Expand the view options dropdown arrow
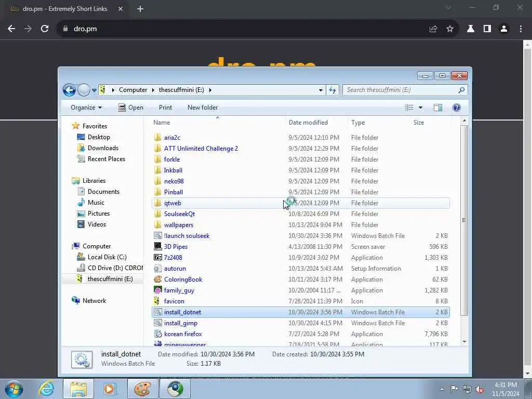Image resolution: width=532 pixels, height=399 pixels. [x=420, y=108]
